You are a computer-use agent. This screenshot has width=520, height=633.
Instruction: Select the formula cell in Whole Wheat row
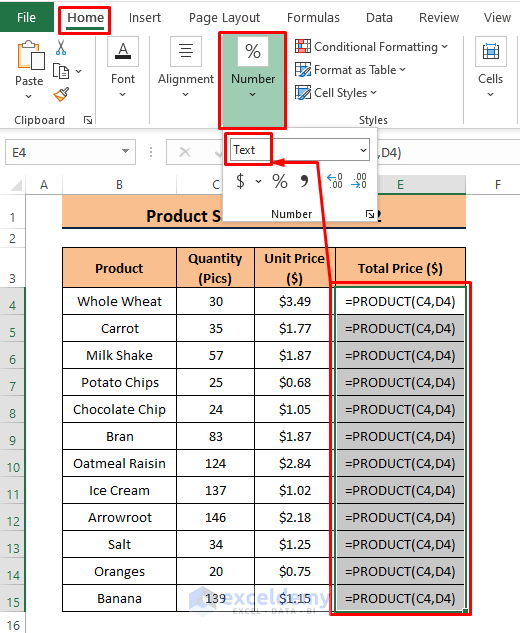pos(400,301)
